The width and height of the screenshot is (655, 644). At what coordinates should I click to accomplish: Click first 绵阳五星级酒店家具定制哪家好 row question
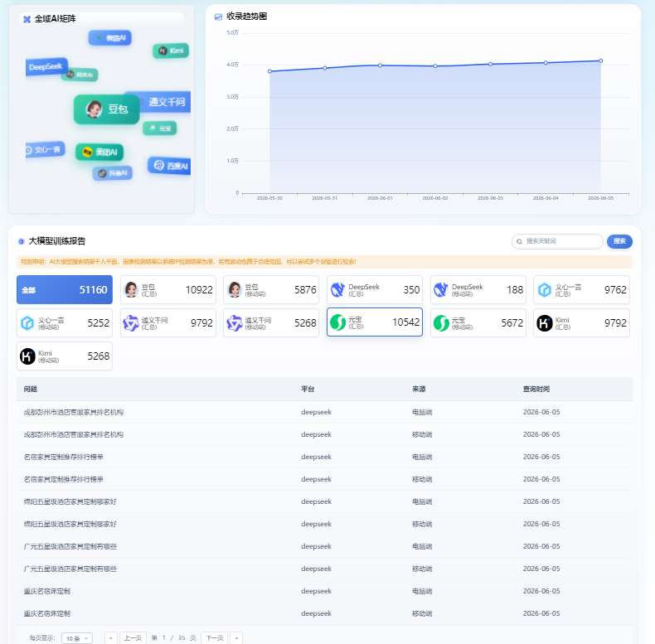70,501
